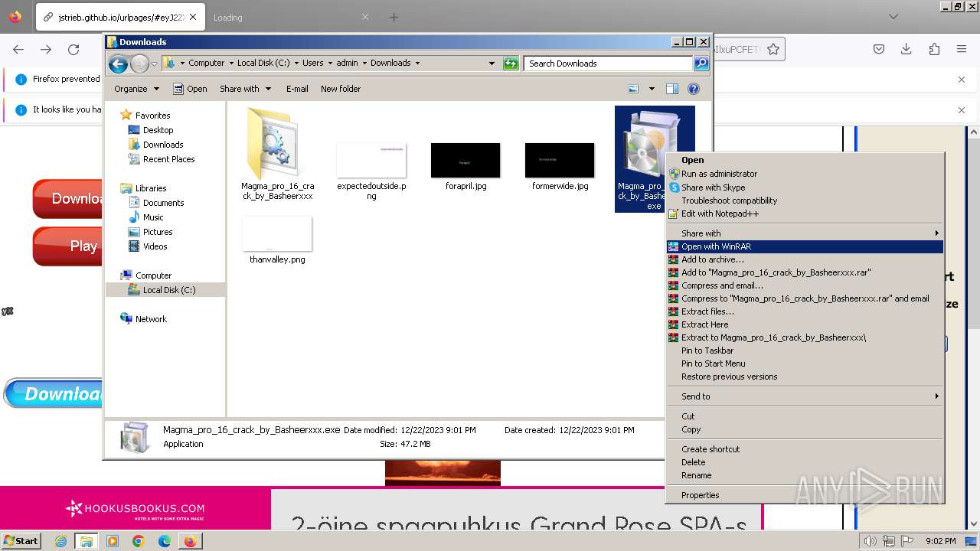The width and height of the screenshot is (980, 551).
Task: Dismiss the Firefox prevented notification bar
Action: 962,79
